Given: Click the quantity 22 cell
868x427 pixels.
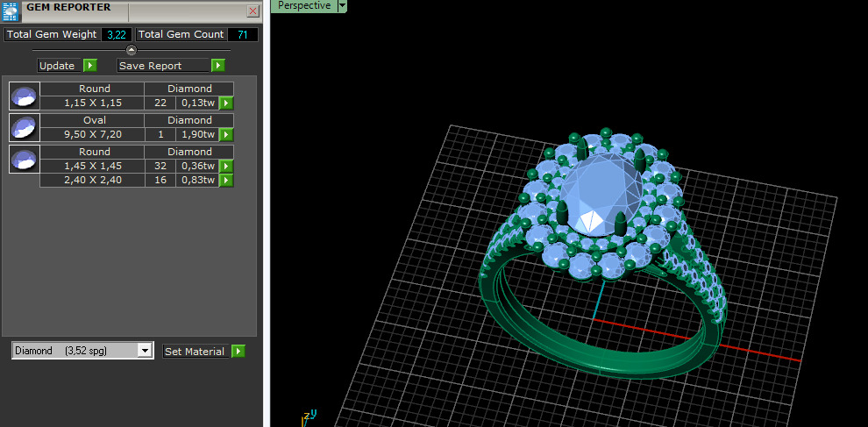Looking at the screenshot, I should point(160,103).
